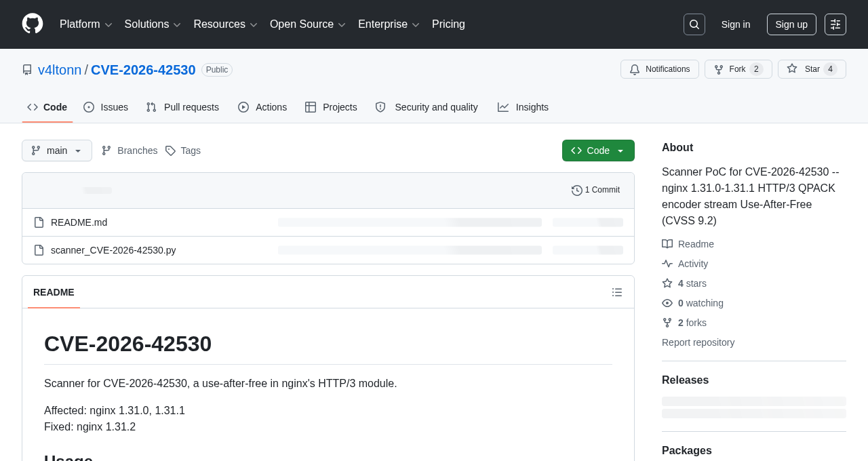
Task: Click the commit history clock icon
Action: coord(577,191)
